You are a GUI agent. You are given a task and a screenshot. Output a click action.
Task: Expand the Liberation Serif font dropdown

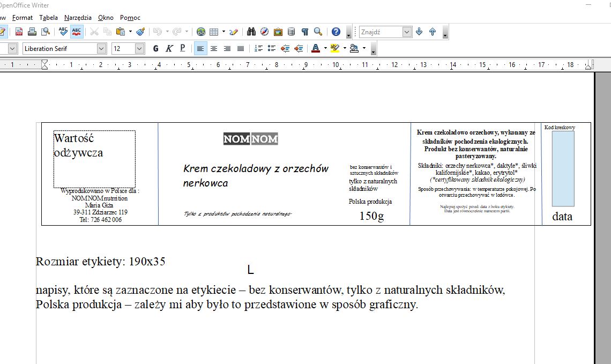pyautogui.click(x=101, y=48)
